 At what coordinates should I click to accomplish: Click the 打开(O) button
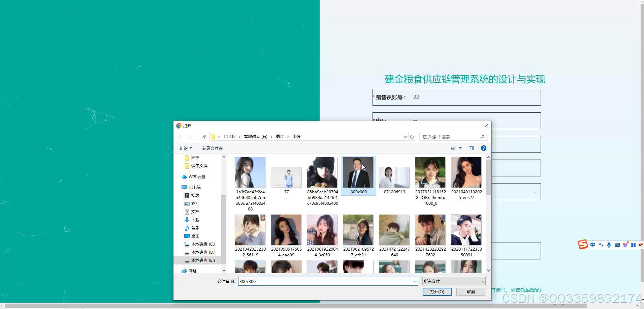437,292
